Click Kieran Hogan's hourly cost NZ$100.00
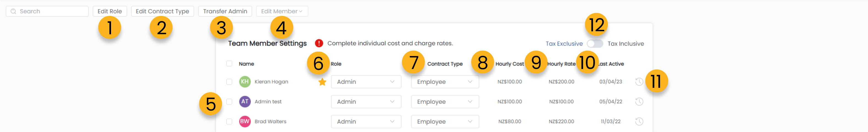The height and width of the screenshot is (132, 868). pos(510,82)
